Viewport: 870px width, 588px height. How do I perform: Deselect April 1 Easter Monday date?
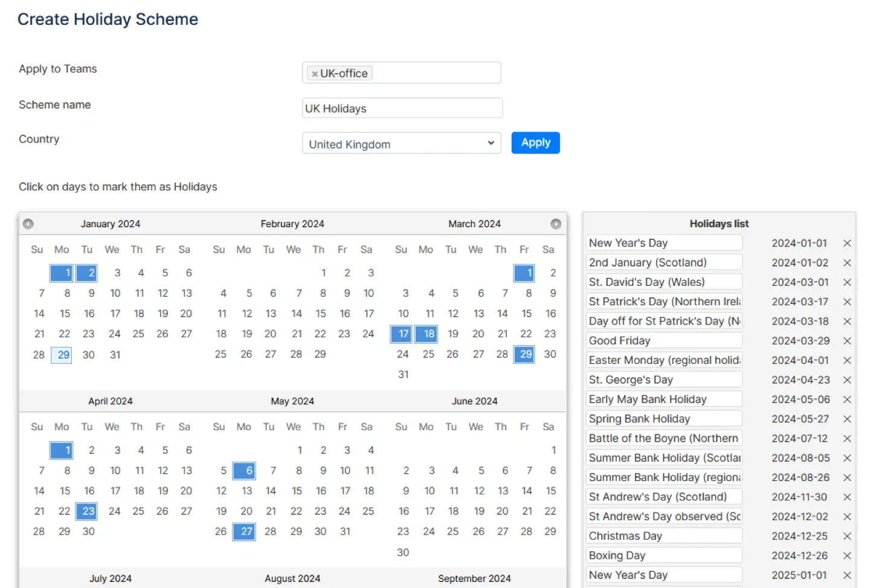coord(61,450)
